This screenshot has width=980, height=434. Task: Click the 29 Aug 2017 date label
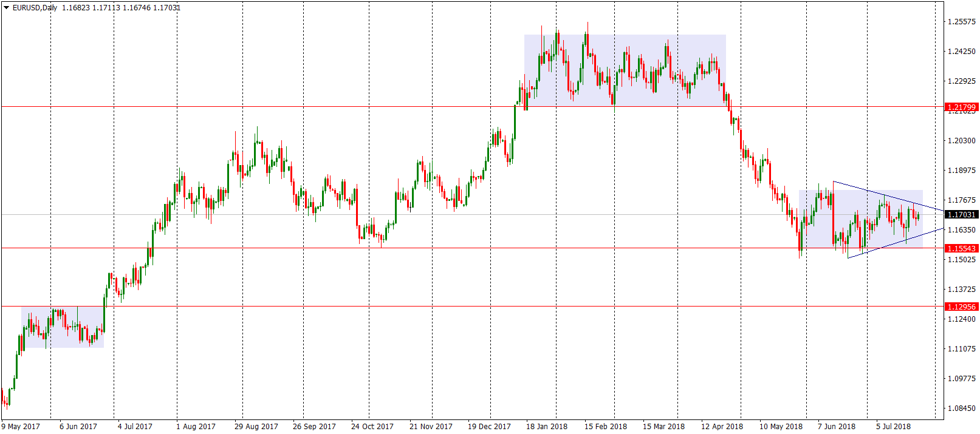[256, 427]
